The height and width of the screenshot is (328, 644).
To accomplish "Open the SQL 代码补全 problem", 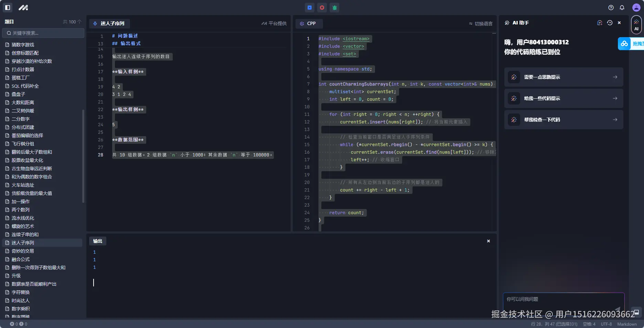I will [42, 86].
